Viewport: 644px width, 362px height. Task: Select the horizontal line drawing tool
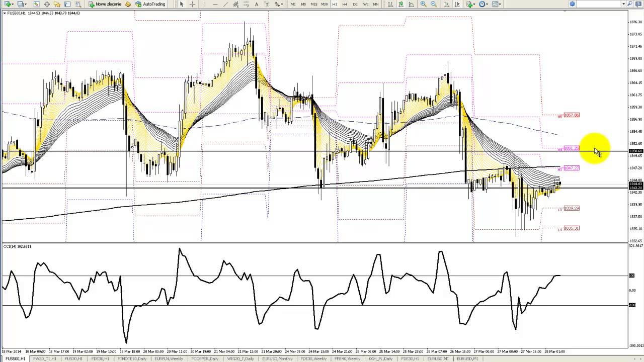[215, 4]
